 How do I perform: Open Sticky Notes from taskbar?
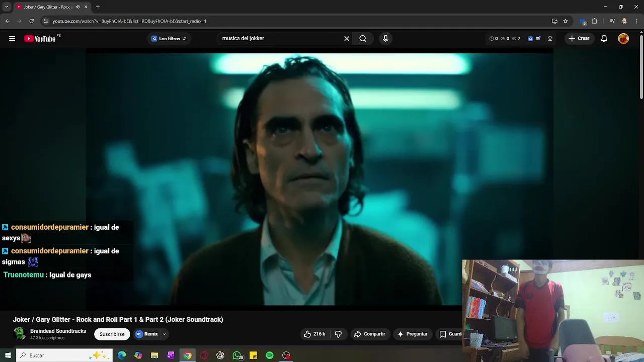pyautogui.click(x=253, y=355)
